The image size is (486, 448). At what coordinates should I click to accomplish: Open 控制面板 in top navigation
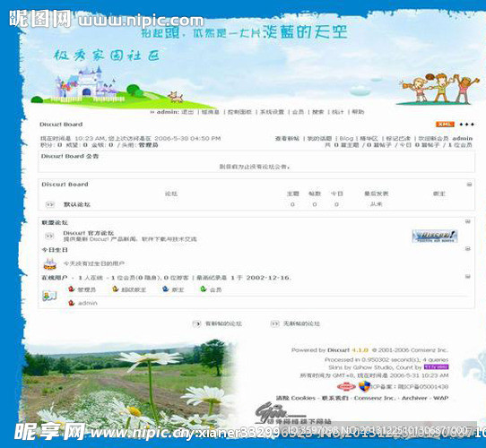pos(239,112)
